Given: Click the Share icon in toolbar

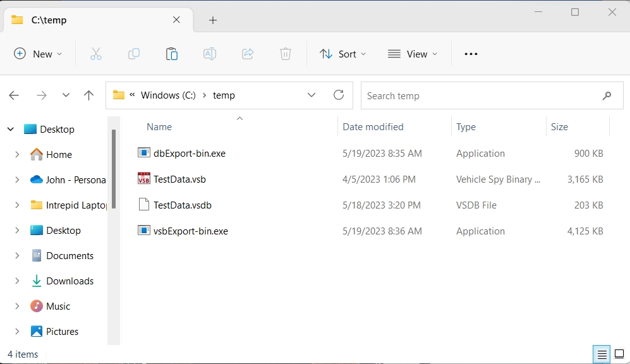Looking at the screenshot, I should click(248, 54).
